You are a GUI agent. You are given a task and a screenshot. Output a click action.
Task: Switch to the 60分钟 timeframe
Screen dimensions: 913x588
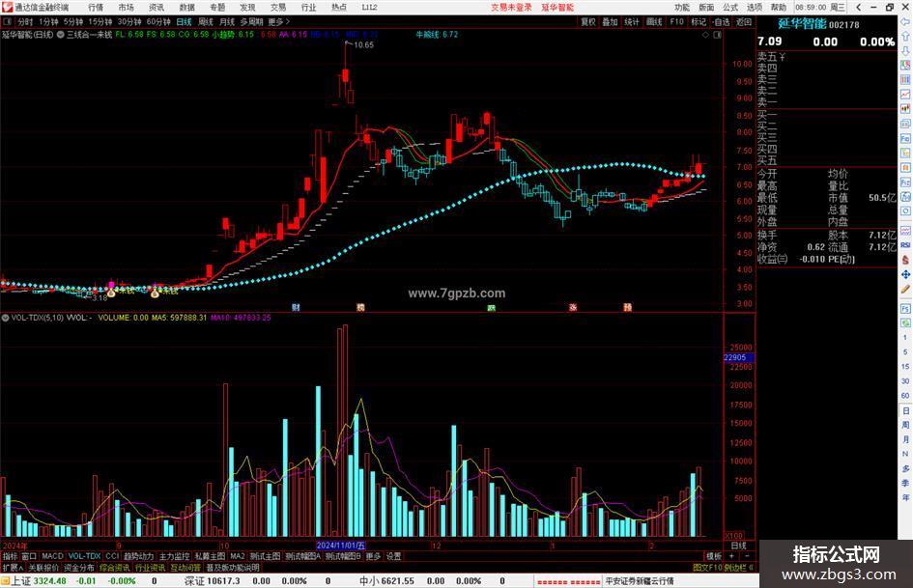tap(158, 21)
